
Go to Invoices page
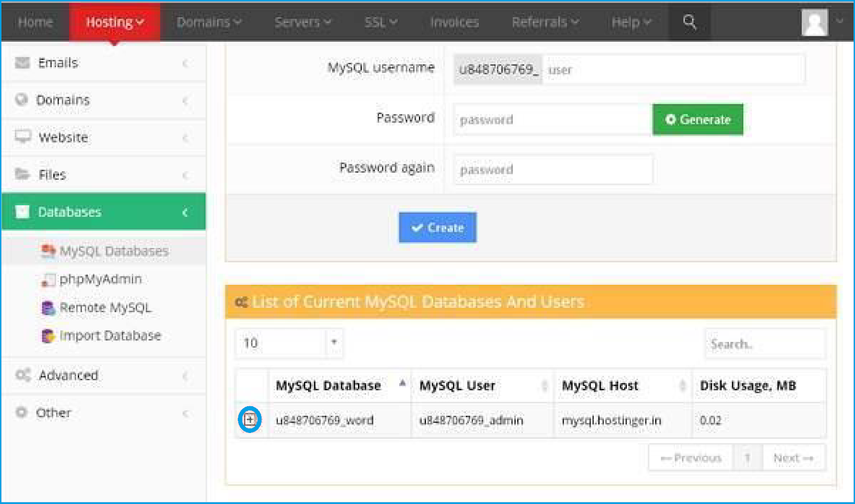[x=454, y=22]
